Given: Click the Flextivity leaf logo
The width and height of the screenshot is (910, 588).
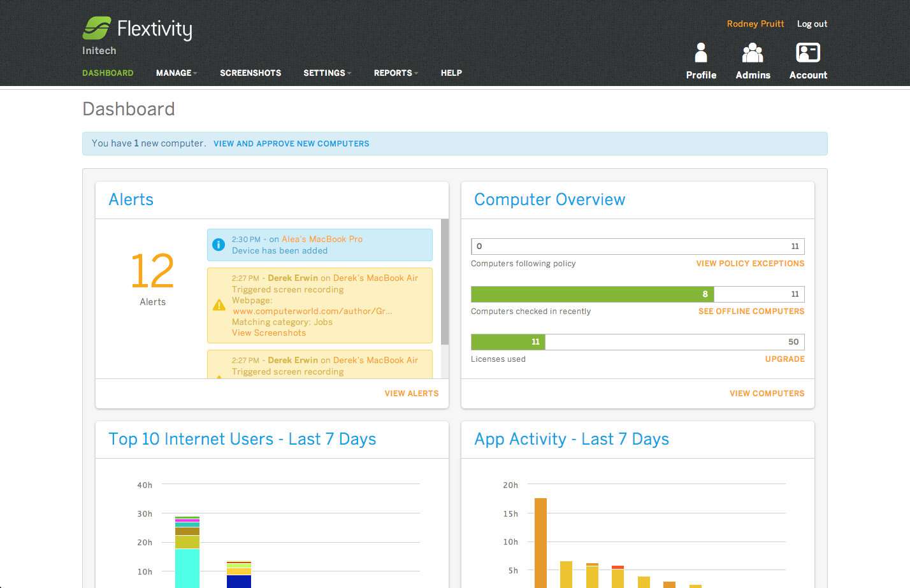Looking at the screenshot, I should (96, 28).
